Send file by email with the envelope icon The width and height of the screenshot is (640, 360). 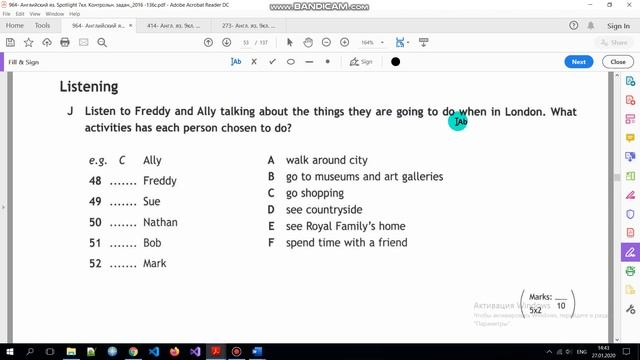[x=84, y=42]
